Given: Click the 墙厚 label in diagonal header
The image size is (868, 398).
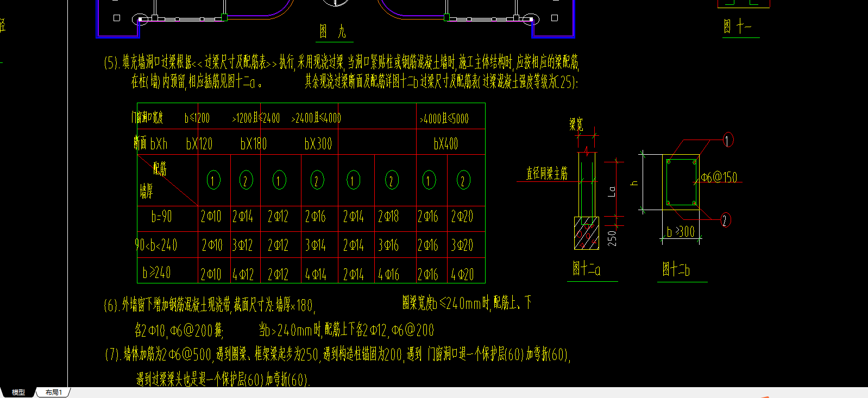Looking at the screenshot, I should [146, 191].
